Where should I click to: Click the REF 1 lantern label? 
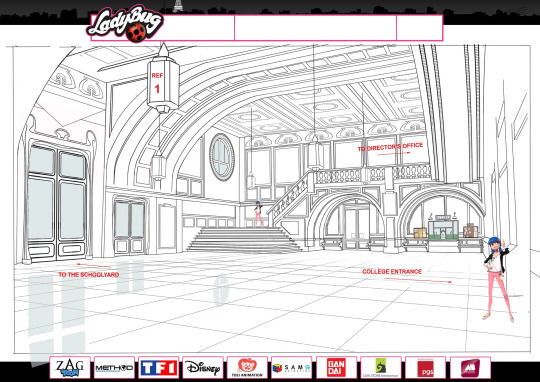(157, 83)
